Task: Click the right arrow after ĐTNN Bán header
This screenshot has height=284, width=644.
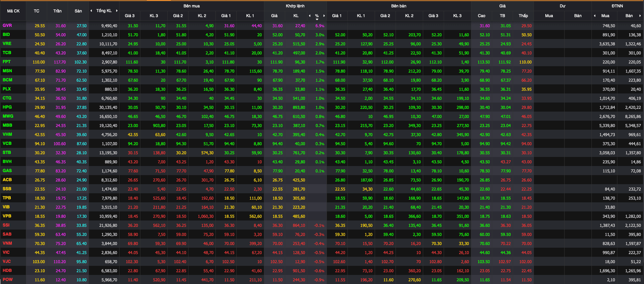Action: point(640,16)
